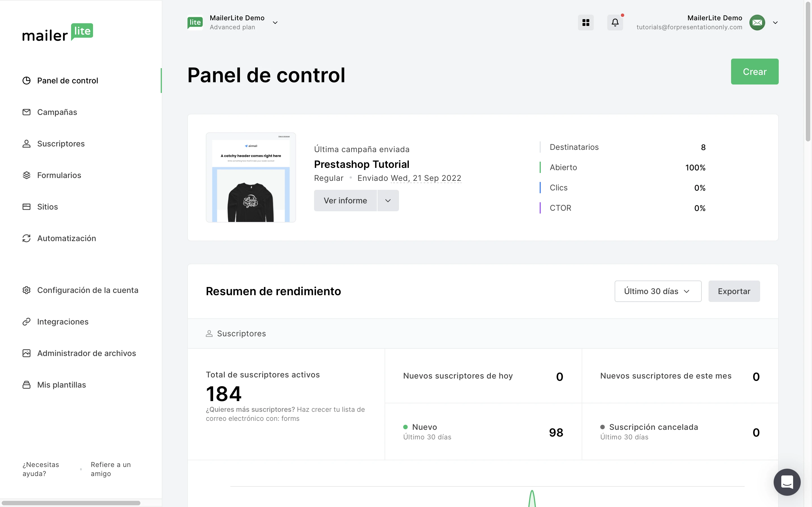Go to Campañas in sidebar
Viewport: 812px width, 507px height.
click(x=57, y=112)
